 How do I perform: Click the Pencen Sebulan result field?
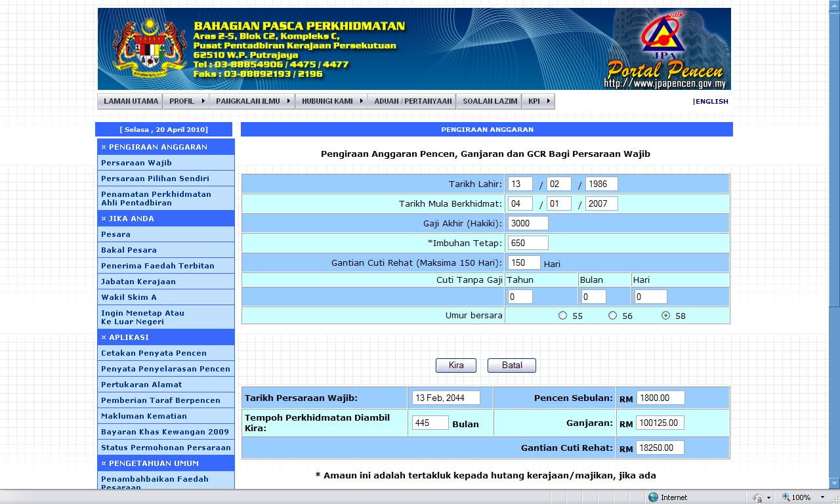click(660, 398)
